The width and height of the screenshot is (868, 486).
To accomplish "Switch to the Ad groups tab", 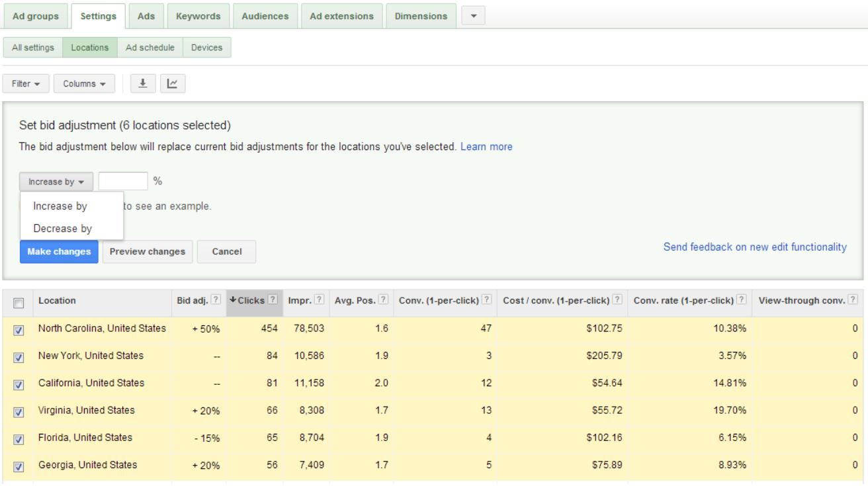I will (x=35, y=16).
